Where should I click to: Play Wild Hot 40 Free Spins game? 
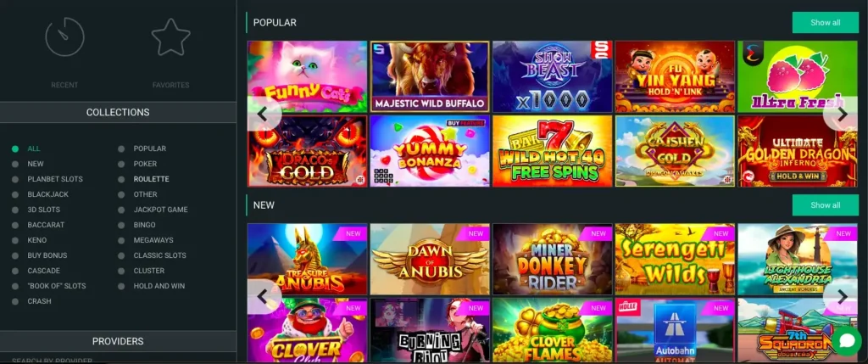coord(553,151)
